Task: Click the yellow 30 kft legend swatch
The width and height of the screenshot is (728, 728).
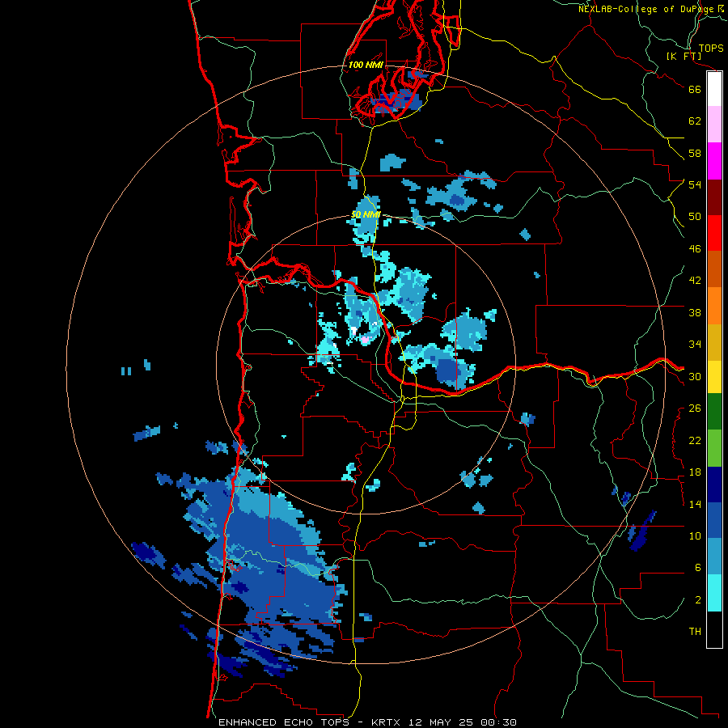Action: coord(714,376)
